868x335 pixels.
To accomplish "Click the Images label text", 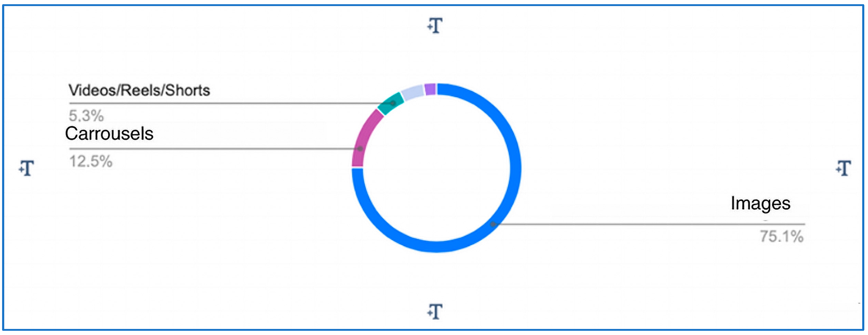I will point(761,203).
